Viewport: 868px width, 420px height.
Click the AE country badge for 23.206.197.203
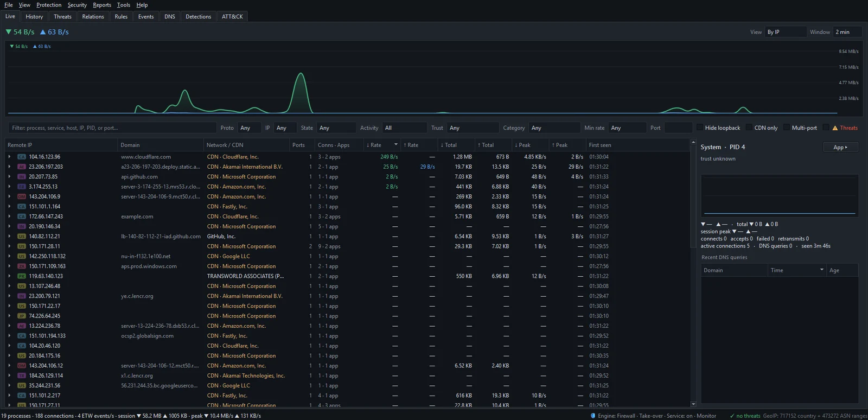22,167
